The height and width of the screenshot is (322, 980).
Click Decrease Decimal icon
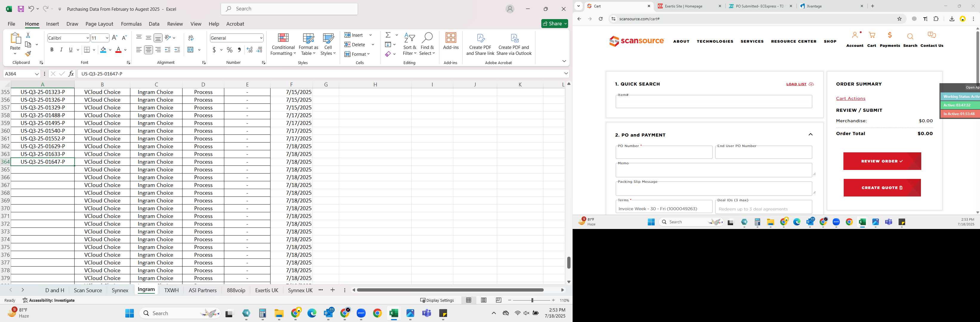259,50
